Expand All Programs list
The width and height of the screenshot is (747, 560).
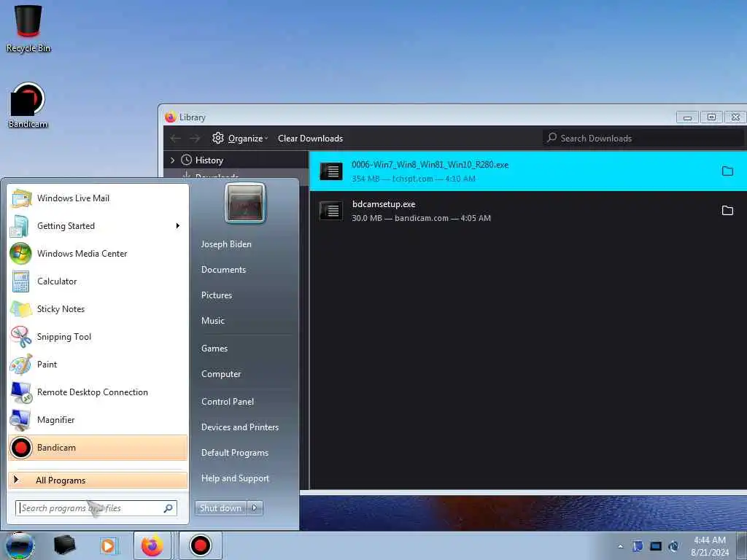coord(98,481)
